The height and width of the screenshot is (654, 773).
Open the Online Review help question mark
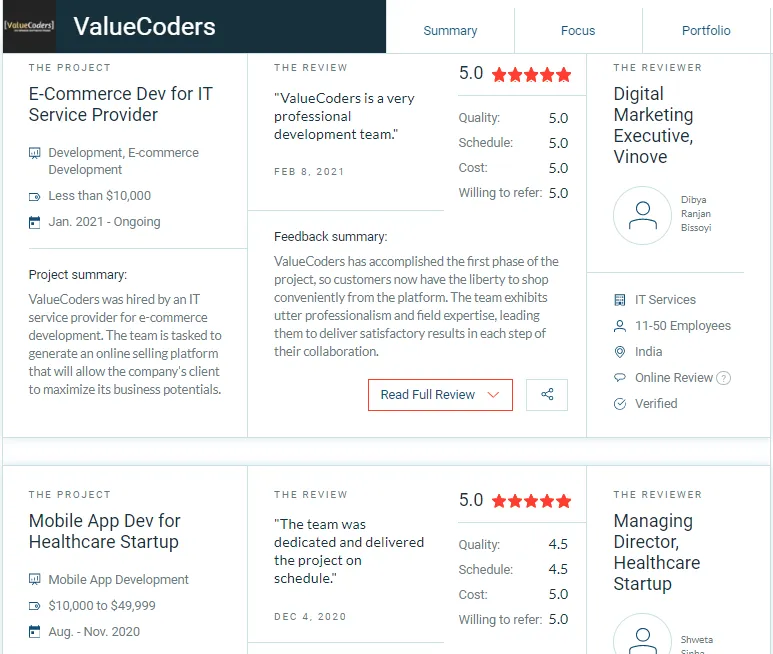point(723,378)
